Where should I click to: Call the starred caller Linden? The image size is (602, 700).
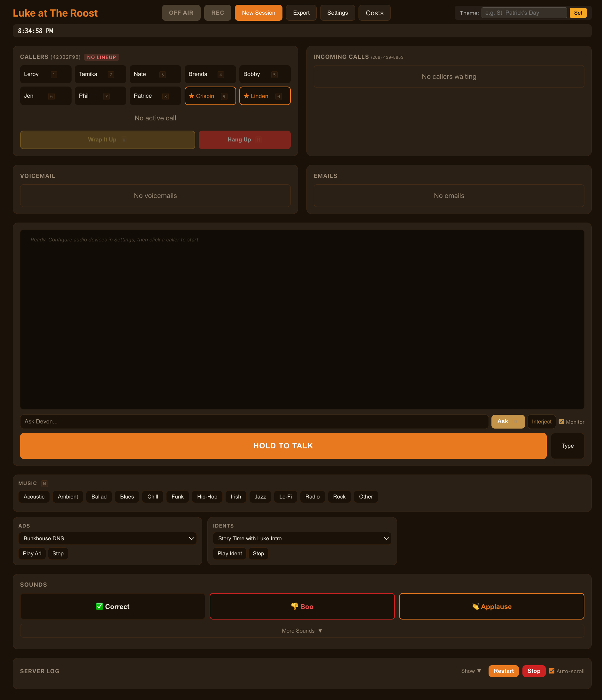pos(265,96)
